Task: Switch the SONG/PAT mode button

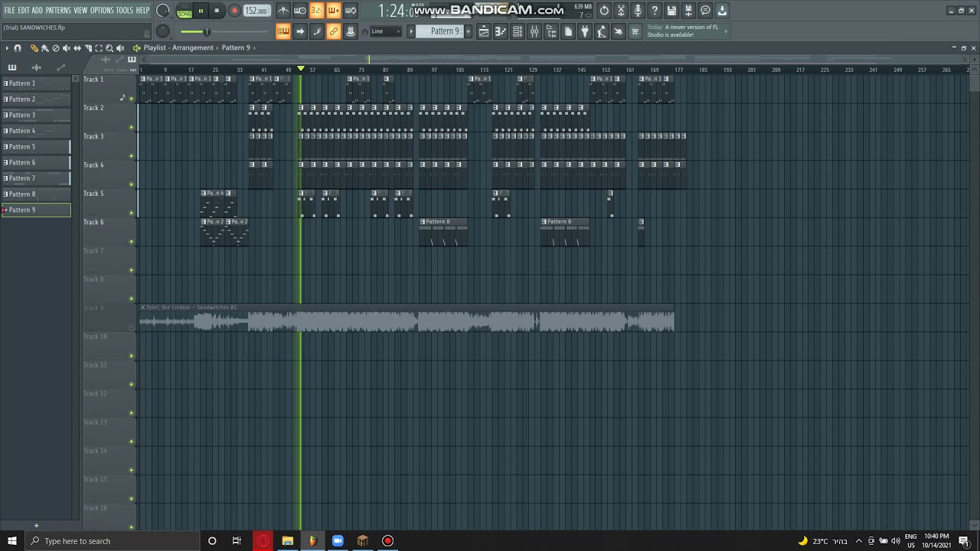Action: click(185, 11)
